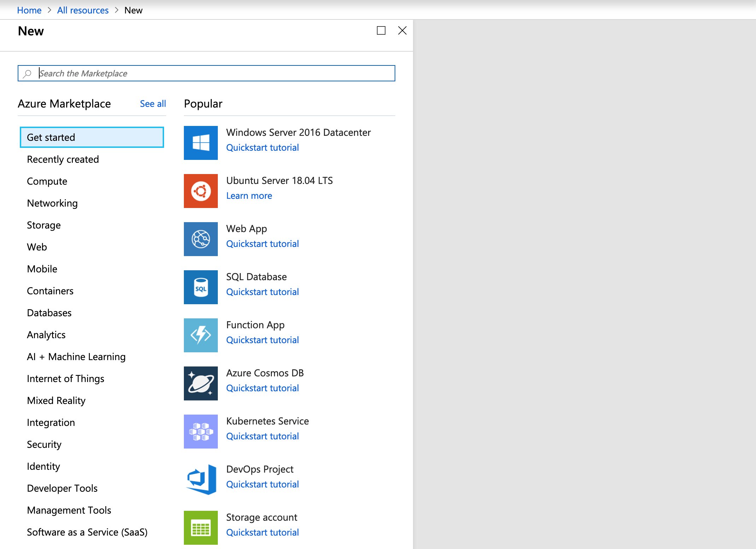This screenshot has width=756, height=549.
Task: Select the Compute category
Action: 47,181
